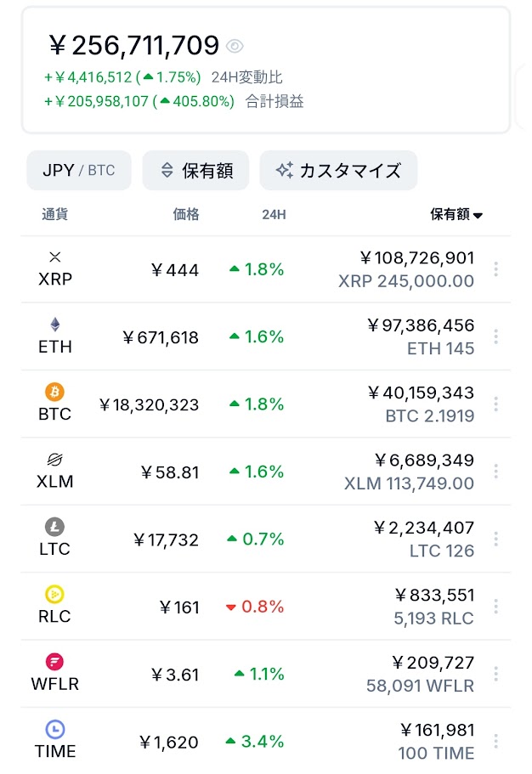Click the Litecoin icon
Screen dimensions: 532x774
tap(55, 527)
